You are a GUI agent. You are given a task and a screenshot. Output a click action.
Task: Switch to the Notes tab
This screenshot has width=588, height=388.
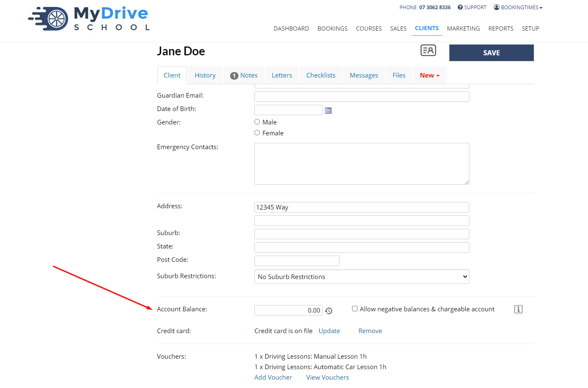[x=244, y=75]
